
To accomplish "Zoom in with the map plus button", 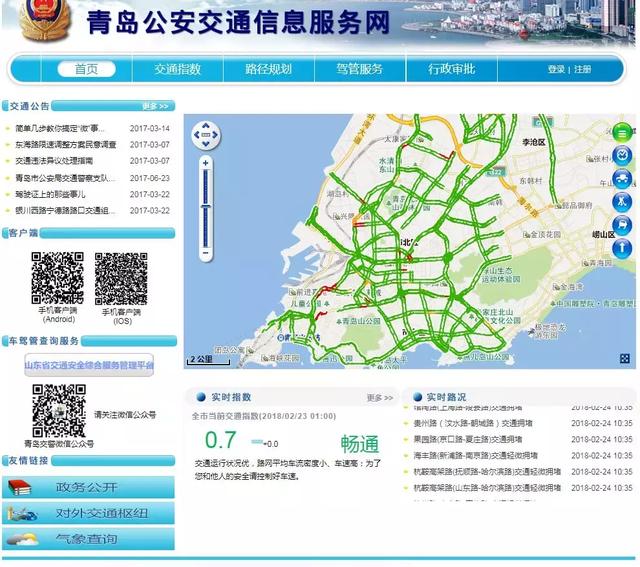I will pos(206,162).
